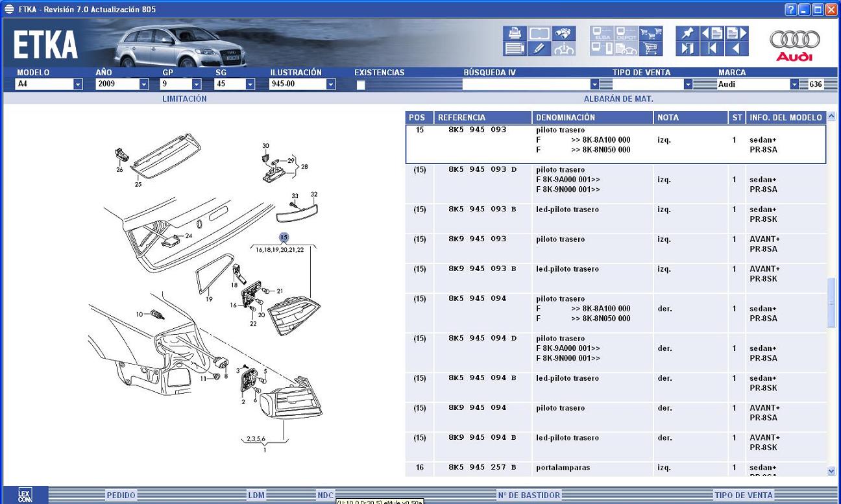The image size is (841, 504).
Task: Select row 8K5 945 093 D
Action: click(616, 184)
